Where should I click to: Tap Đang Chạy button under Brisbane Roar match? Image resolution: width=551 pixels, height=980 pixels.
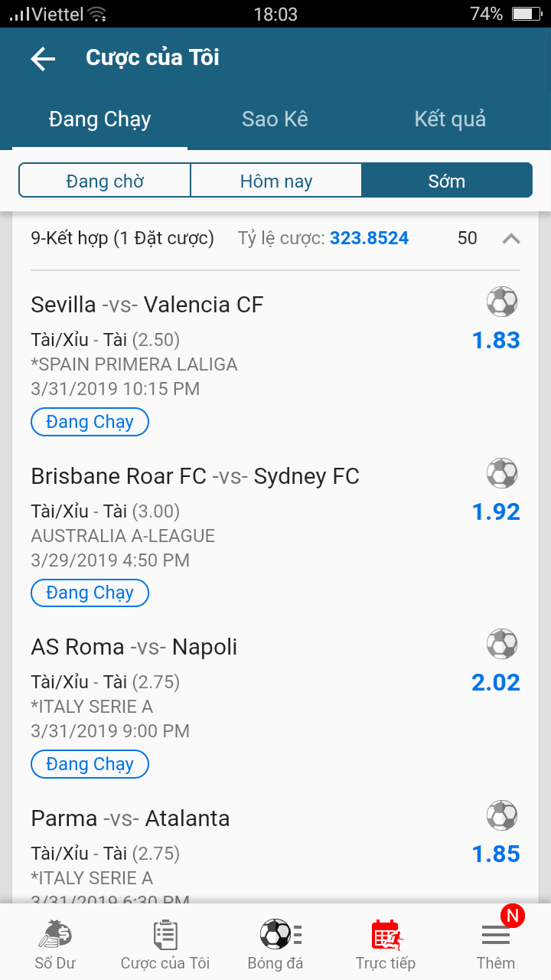pyautogui.click(x=90, y=593)
